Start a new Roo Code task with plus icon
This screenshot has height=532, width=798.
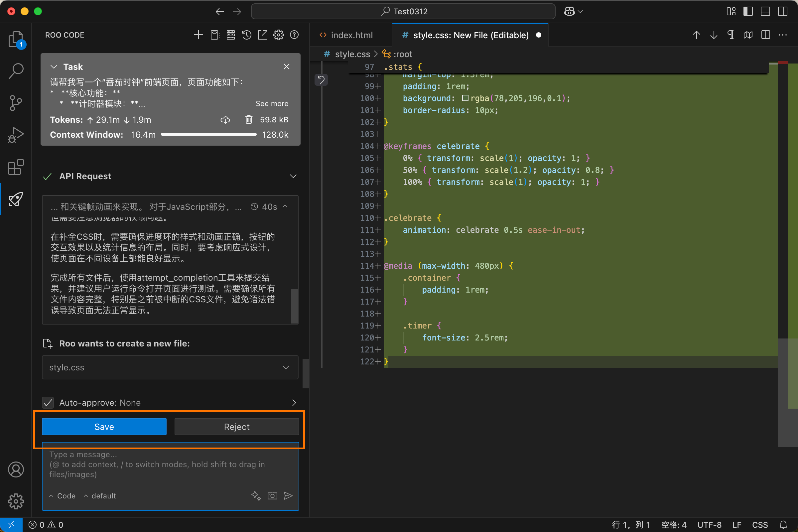tap(198, 35)
